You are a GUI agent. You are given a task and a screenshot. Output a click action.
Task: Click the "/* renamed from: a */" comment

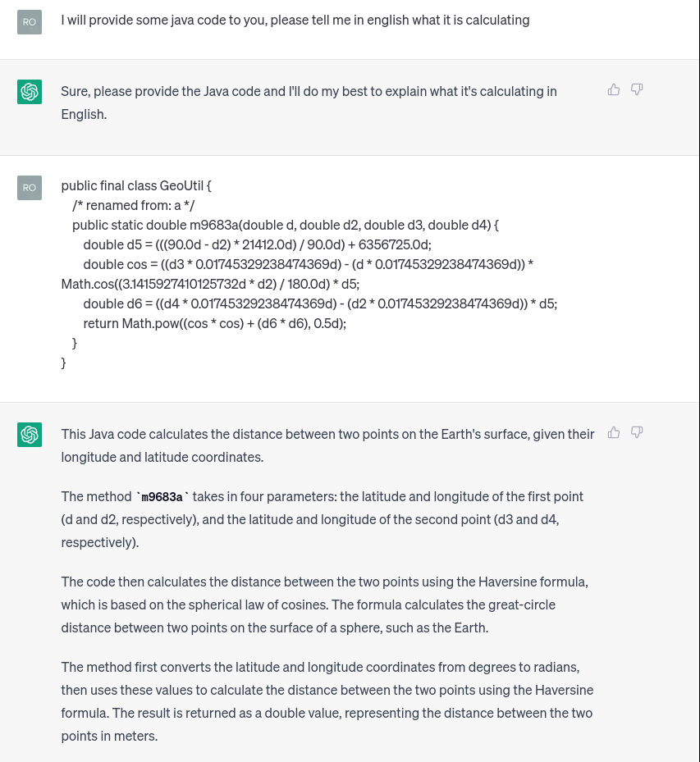coord(133,205)
